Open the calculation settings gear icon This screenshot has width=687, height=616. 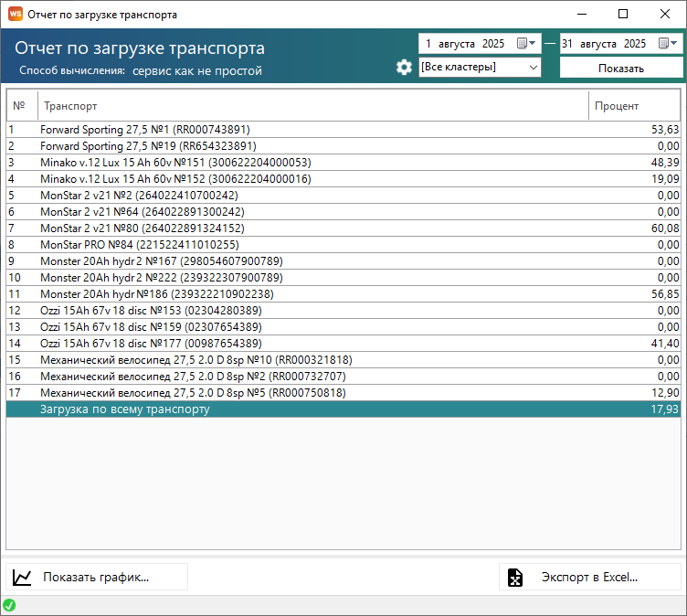(x=404, y=68)
